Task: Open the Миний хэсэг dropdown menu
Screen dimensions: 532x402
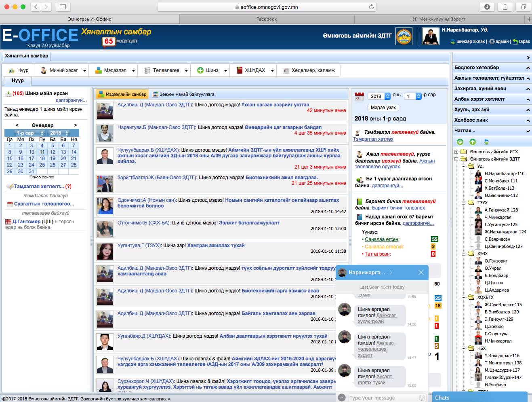Action: [x=84, y=70]
